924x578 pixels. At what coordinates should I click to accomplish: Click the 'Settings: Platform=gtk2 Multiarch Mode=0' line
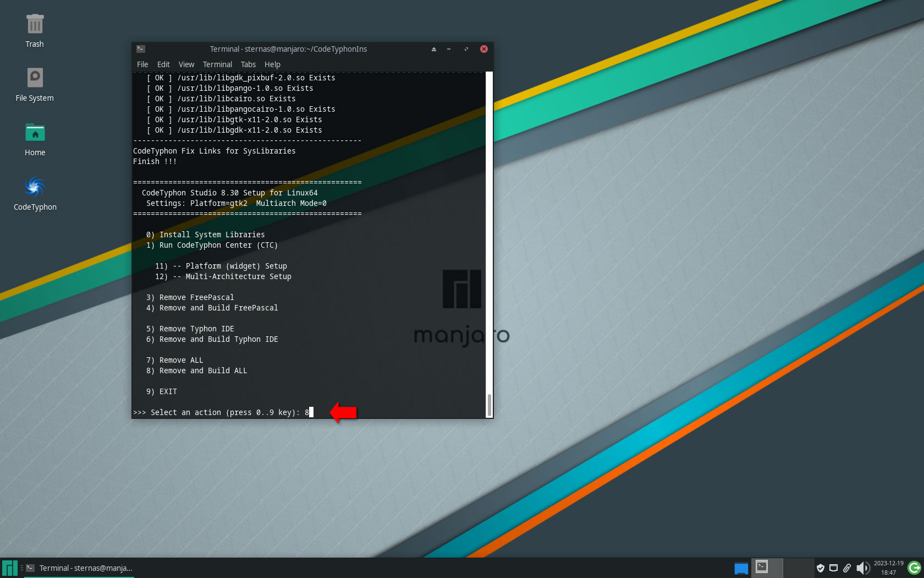coord(236,203)
